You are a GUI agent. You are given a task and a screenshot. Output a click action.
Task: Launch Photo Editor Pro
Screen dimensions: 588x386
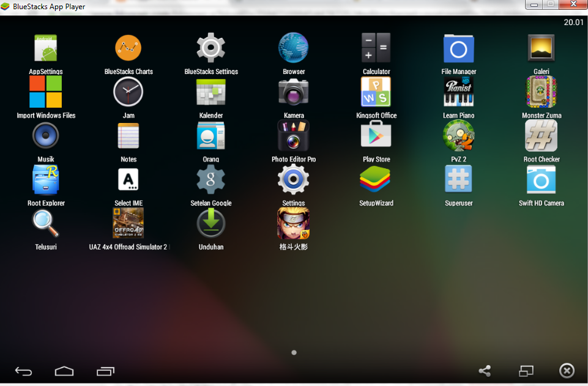click(293, 136)
